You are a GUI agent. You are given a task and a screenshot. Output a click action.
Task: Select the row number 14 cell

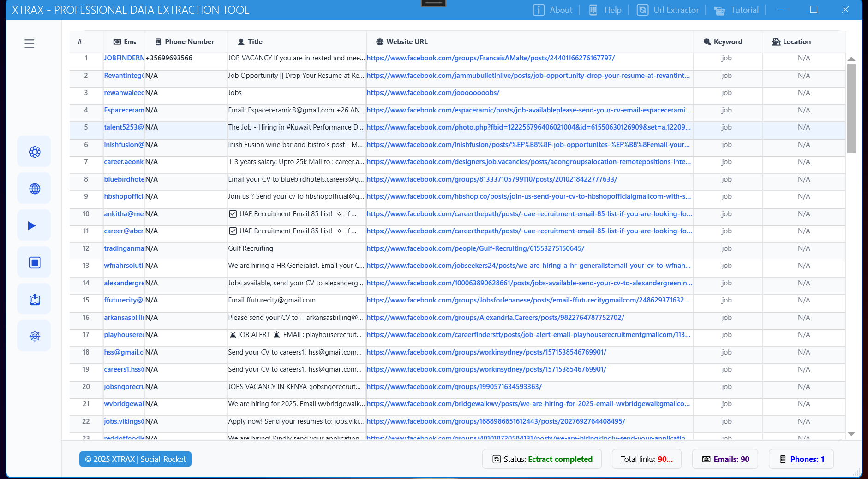coord(86,283)
